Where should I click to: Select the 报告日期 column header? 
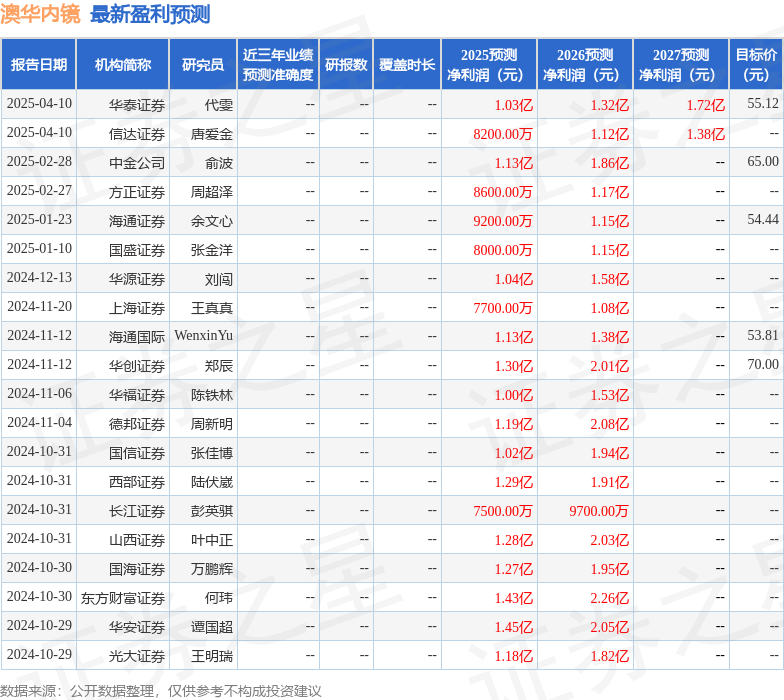tap(39, 65)
